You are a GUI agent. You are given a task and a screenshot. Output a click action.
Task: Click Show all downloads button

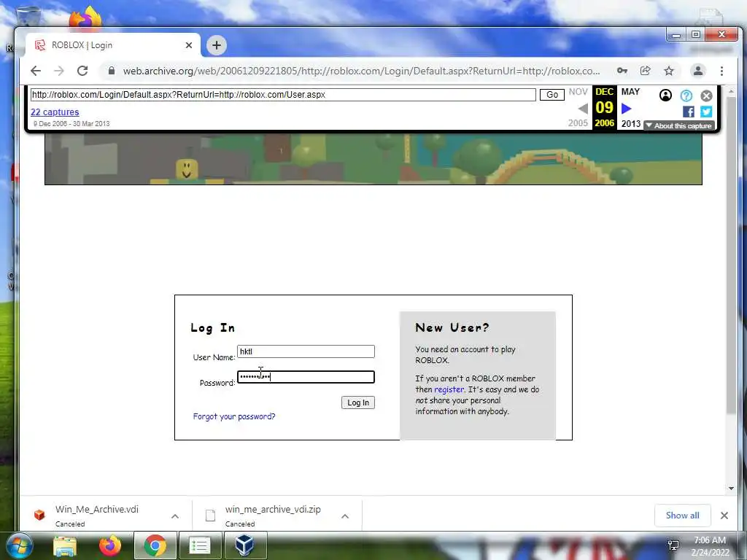tap(682, 516)
